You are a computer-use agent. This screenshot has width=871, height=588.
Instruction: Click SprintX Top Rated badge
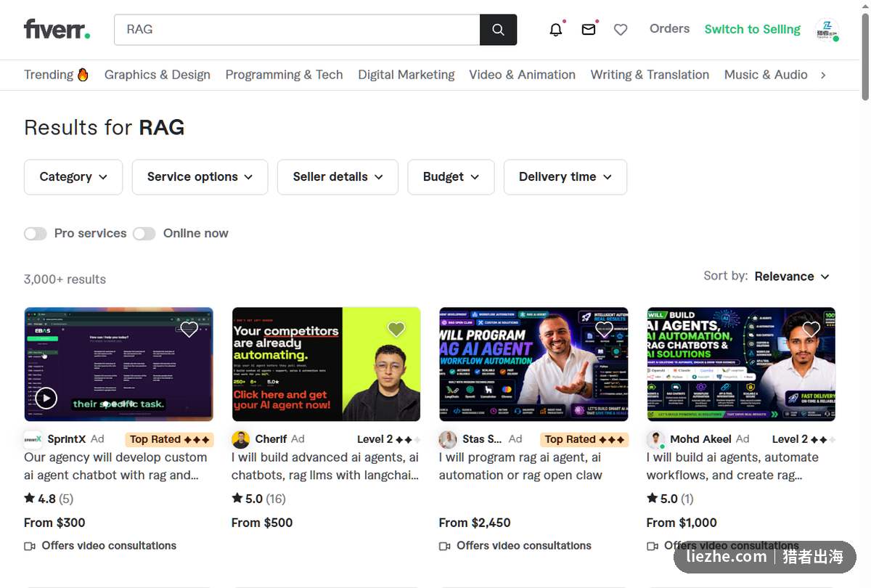[169, 439]
